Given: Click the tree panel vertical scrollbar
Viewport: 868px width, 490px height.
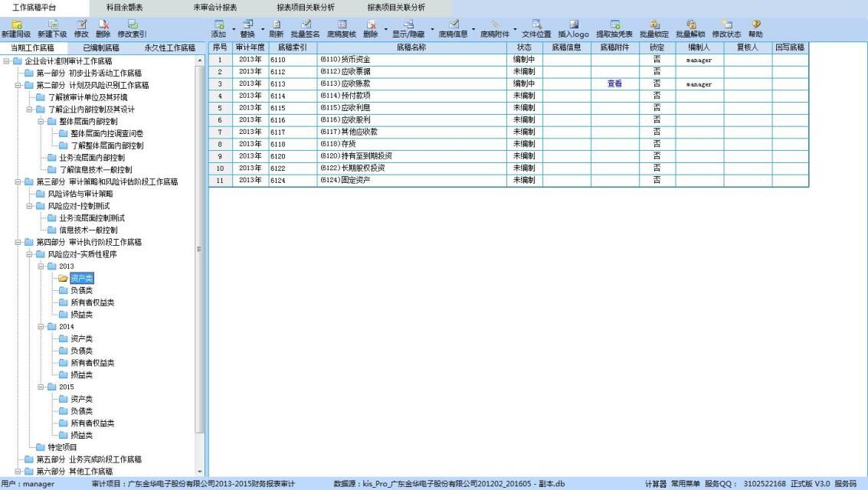Looking at the screenshot, I should [x=201, y=253].
